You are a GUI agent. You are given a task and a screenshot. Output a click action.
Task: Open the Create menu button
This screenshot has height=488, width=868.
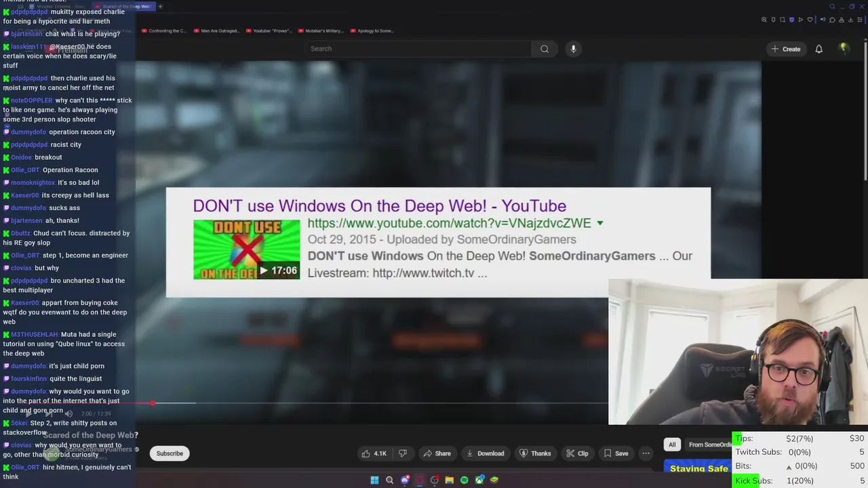tap(786, 49)
